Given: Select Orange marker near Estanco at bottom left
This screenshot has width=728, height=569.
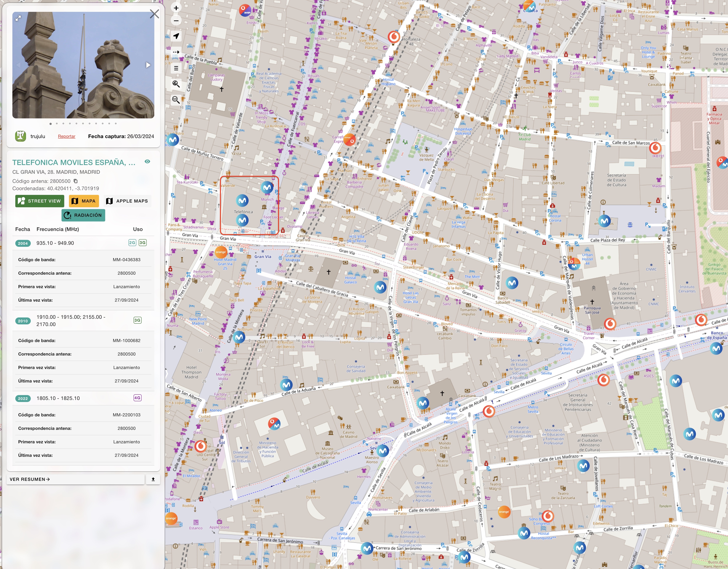Looking at the screenshot, I should [171, 518].
